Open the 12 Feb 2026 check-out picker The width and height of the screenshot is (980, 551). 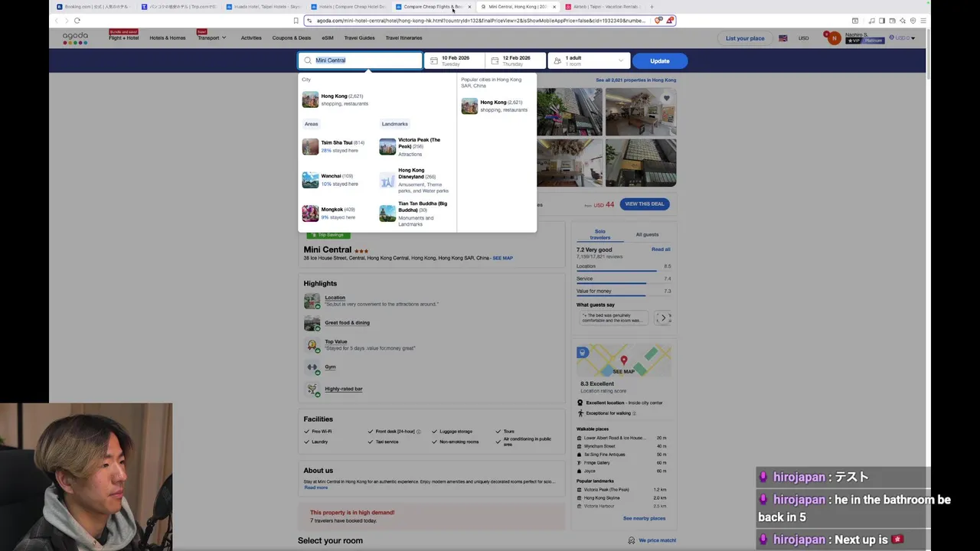pyautogui.click(x=515, y=60)
